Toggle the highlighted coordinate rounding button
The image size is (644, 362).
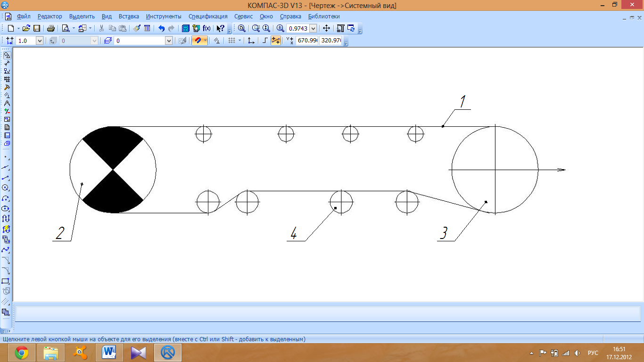coord(276,41)
